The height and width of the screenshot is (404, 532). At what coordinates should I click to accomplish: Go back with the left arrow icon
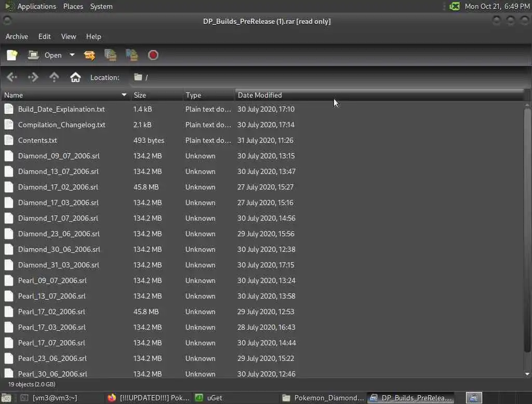coord(12,77)
